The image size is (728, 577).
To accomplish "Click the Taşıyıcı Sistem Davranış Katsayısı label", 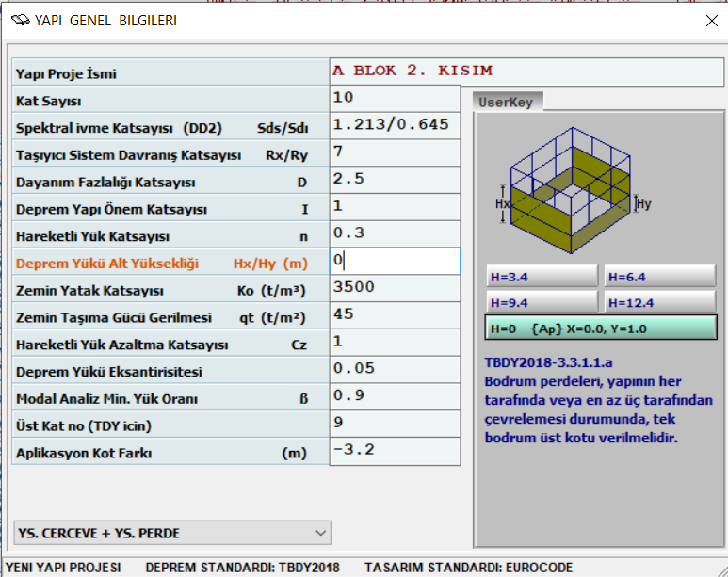I will tap(128, 155).
